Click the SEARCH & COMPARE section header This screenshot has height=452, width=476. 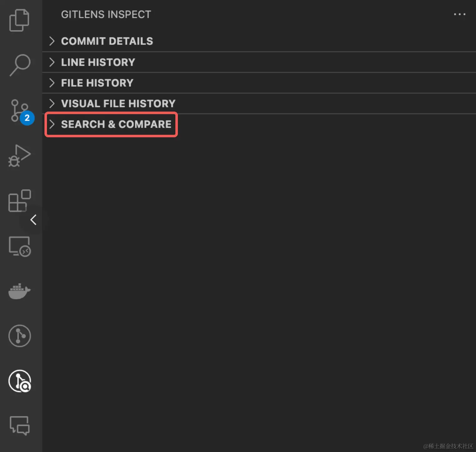point(259,124)
